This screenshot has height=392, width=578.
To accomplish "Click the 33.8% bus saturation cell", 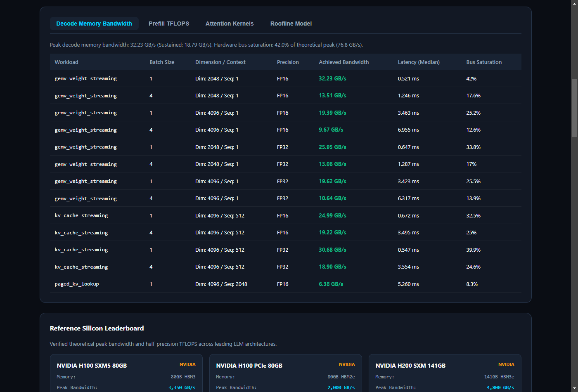I will (x=473, y=147).
